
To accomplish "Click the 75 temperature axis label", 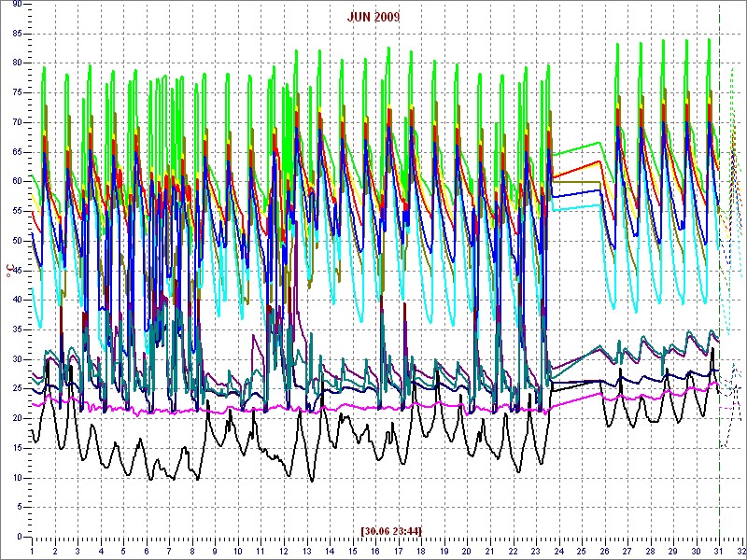I will (x=17, y=92).
